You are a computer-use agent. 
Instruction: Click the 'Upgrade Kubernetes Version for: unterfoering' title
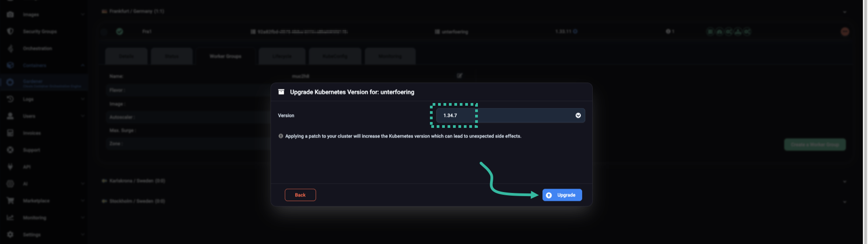coord(352,92)
